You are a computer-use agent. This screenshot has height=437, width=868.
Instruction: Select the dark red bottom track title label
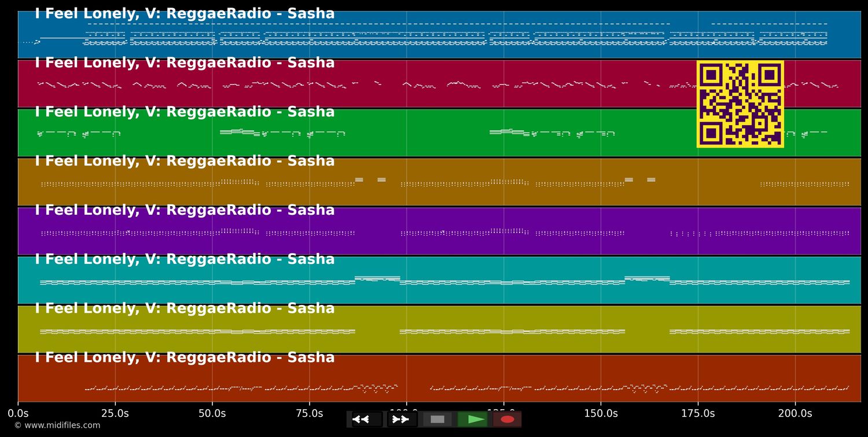pos(185,358)
